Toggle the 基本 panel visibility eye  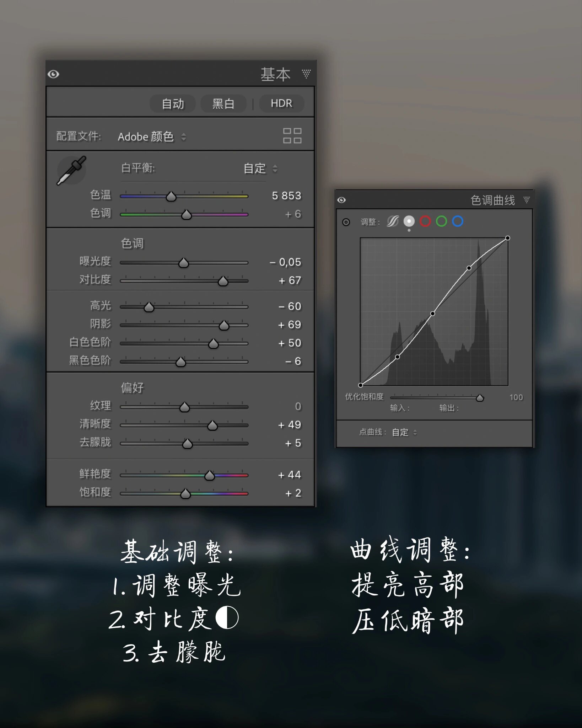(x=54, y=74)
